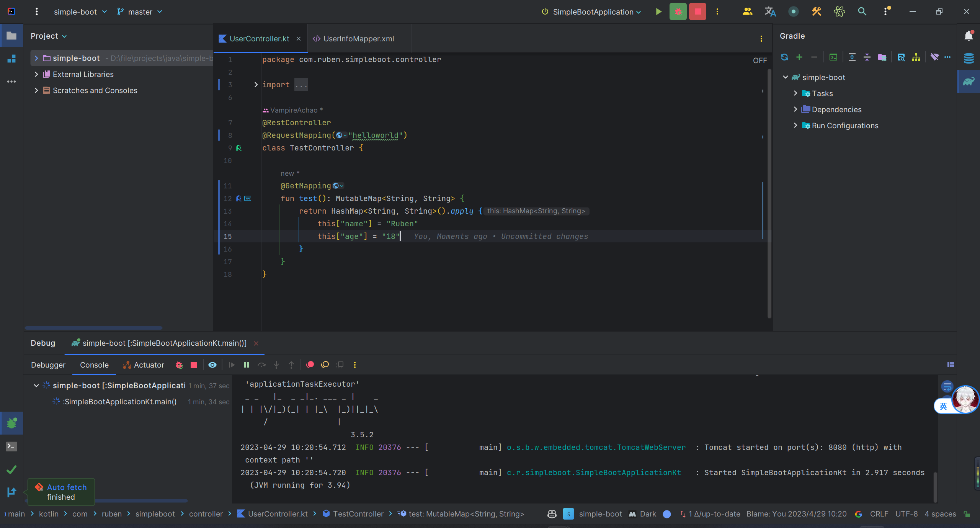Open Notifications bell icon

[969, 36]
